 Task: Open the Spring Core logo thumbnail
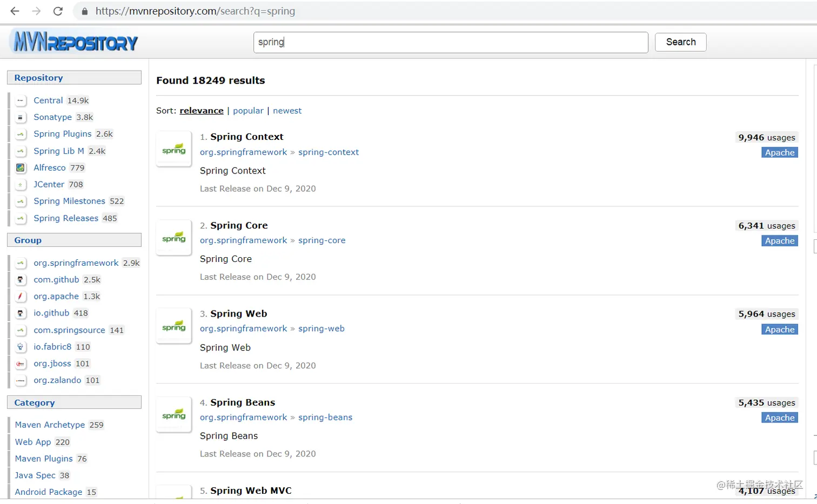click(x=174, y=237)
